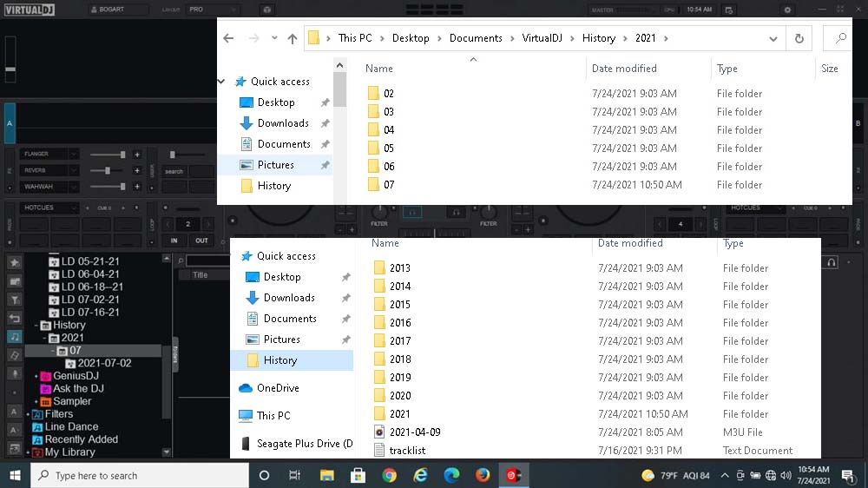The height and width of the screenshot is (488, 868).
Task: Toggle the Wahwah effect plus button
Action: [136, 186]
